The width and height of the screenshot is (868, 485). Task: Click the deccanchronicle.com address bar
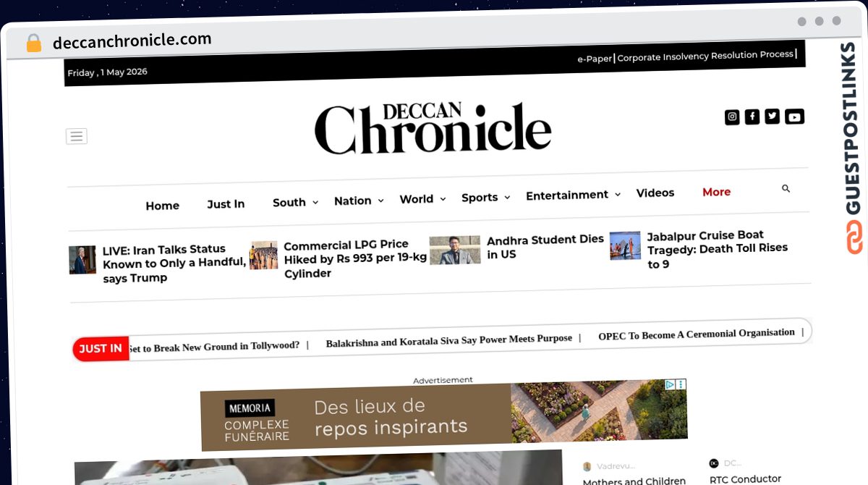(132, 41)
